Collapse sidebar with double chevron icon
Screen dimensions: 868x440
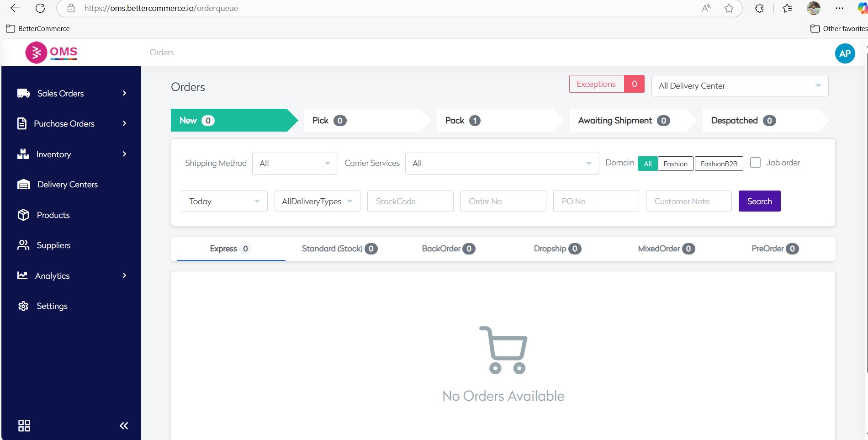coord(124,426)
